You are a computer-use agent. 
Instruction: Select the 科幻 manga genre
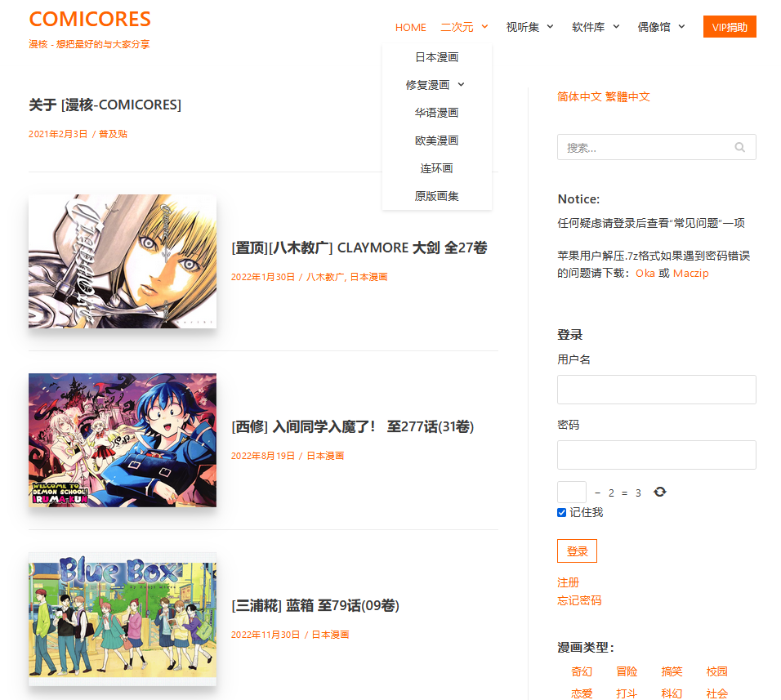click(672, 693)
